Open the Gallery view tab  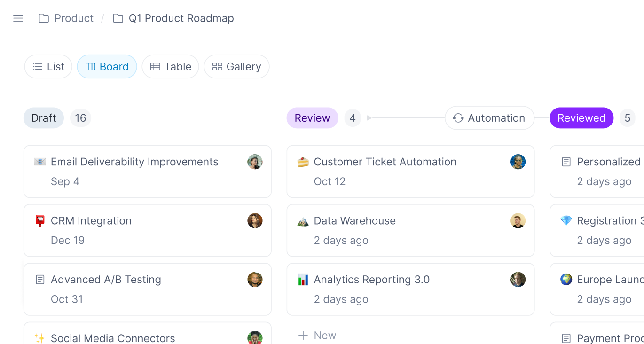[x=237, y=67]
